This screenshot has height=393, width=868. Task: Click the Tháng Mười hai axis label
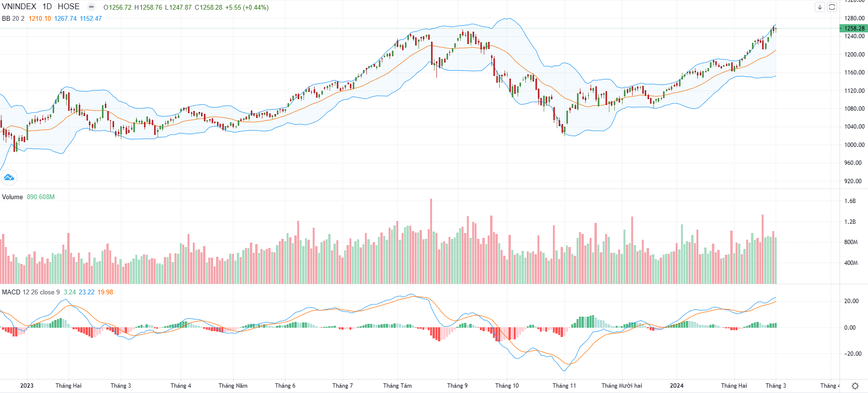(622, 386)
